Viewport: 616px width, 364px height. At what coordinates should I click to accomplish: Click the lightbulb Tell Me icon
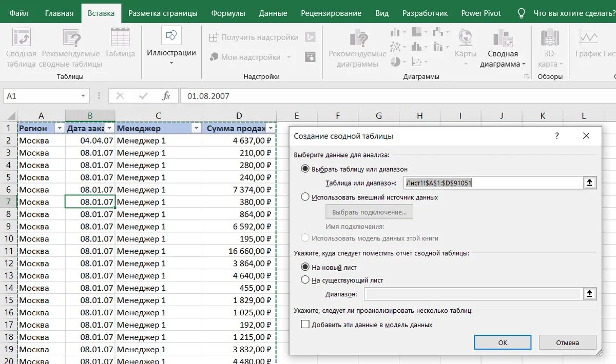pyautogui.click(x=521, y=13)
